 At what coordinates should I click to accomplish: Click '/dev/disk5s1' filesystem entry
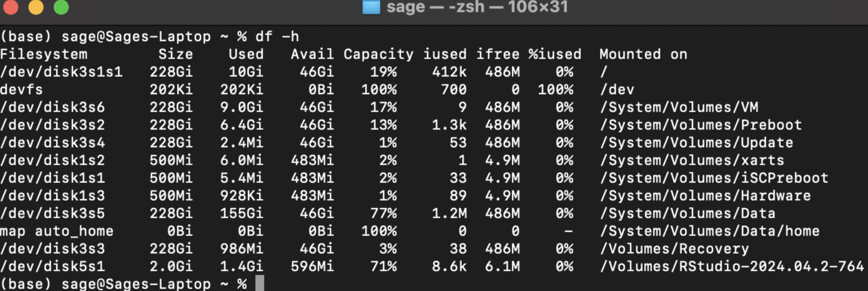coord(53,266)
